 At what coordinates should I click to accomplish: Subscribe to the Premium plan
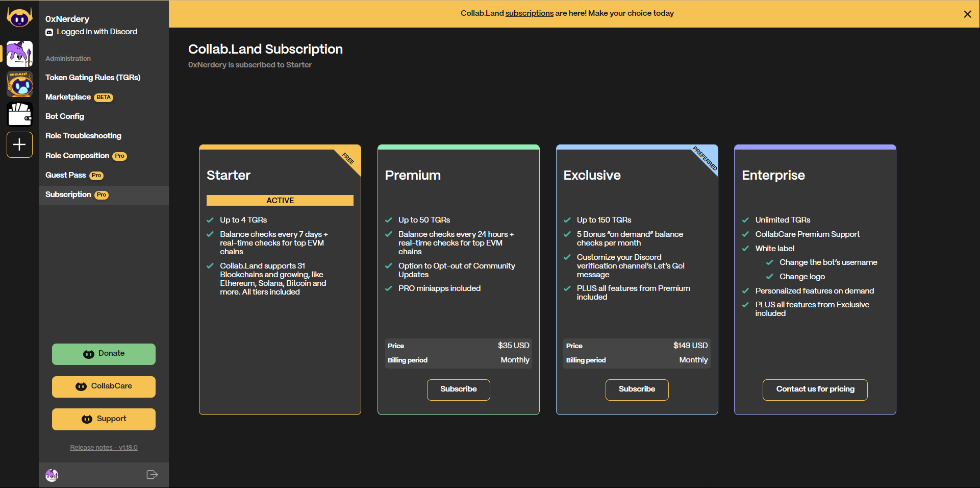pos(458,389)
